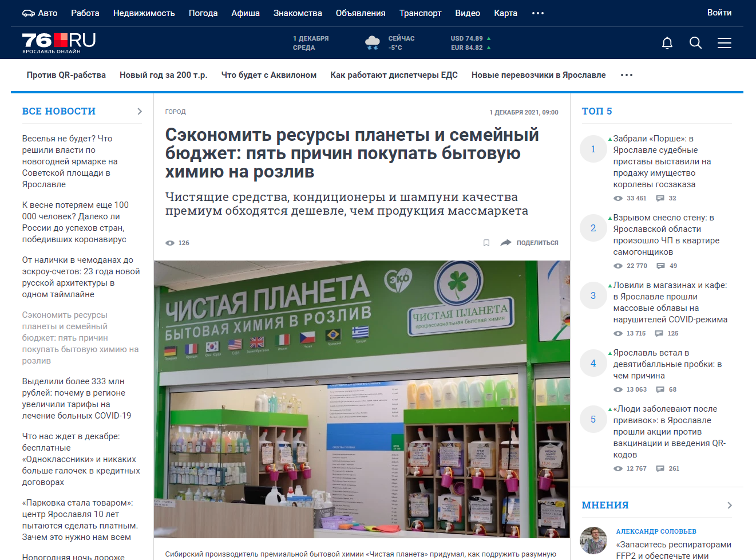Image resolution: width=756 pixels, height=560 pixels.
Task: Open the hamburger main menu
Action: click(725, 43)
